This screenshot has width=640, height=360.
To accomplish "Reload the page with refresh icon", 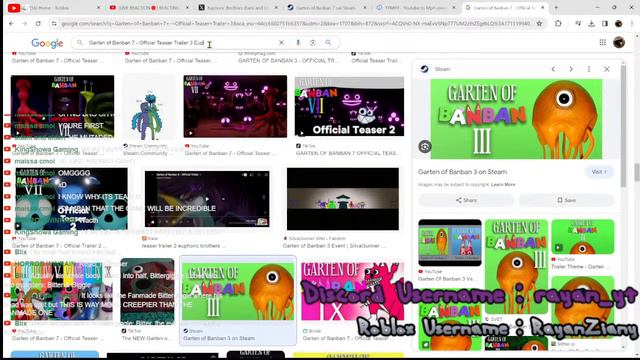I will (38, 24).
